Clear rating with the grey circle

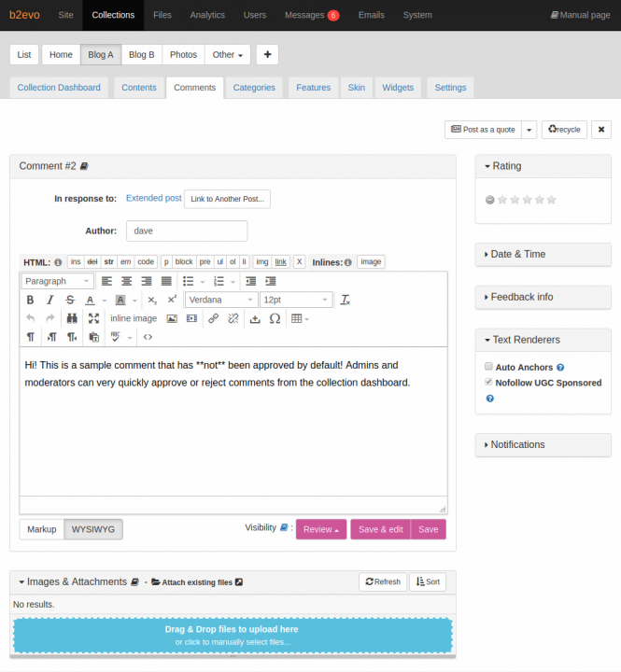coord(489,200)
